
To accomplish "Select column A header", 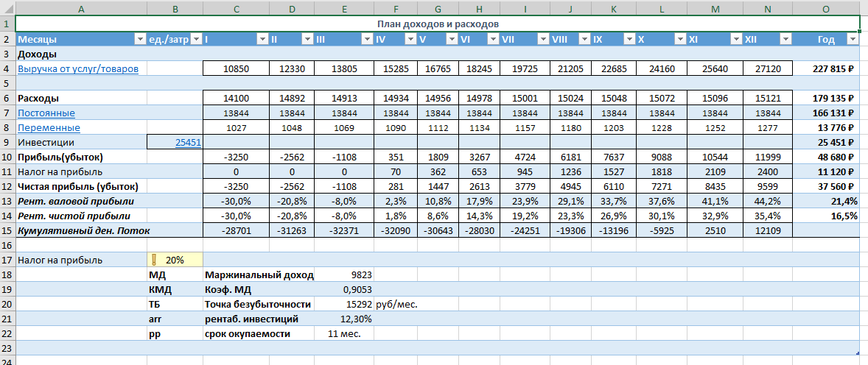I will [81, 7].
